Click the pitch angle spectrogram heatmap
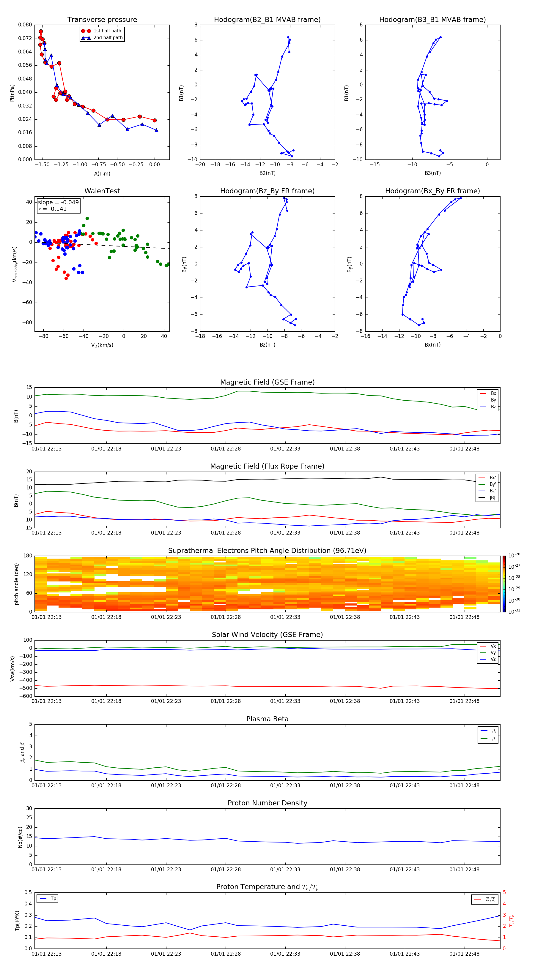This screenshot has width=535, height=980. pos(267,584)
